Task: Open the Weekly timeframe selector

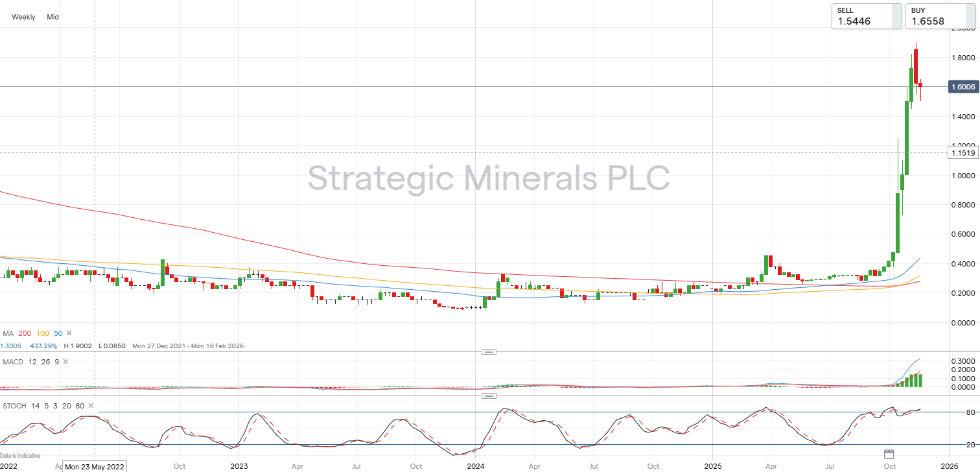Action: click(x=23, y=17)
